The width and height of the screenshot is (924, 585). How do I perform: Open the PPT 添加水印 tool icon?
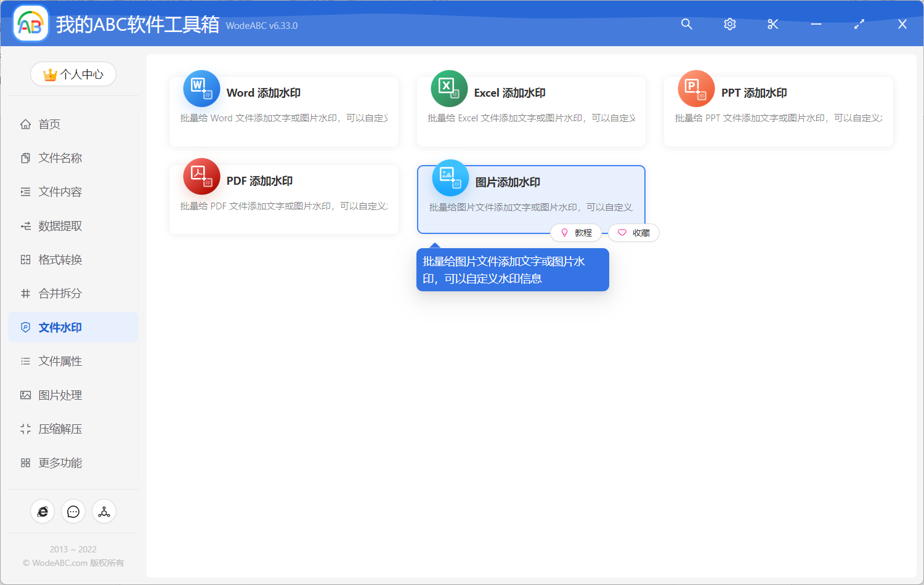pos(696,89)
